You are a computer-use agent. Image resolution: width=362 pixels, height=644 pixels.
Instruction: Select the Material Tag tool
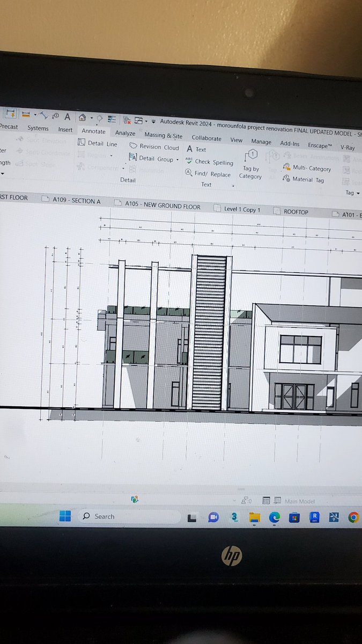tap(304, 180)
